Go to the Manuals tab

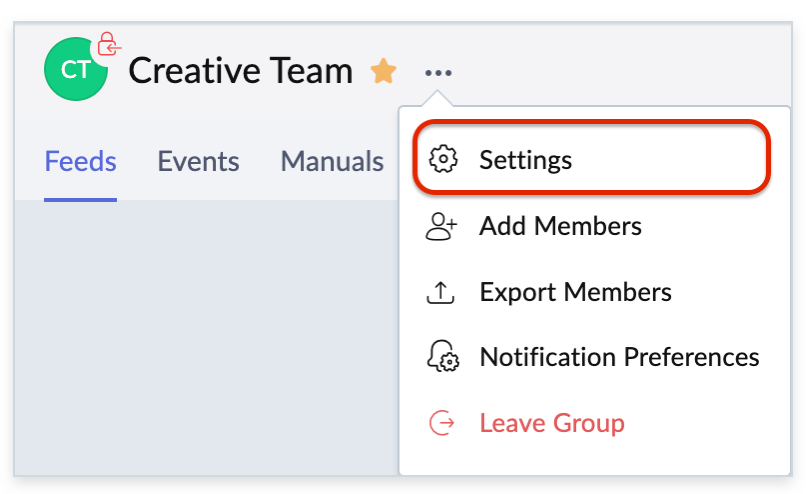pos(332,161)
